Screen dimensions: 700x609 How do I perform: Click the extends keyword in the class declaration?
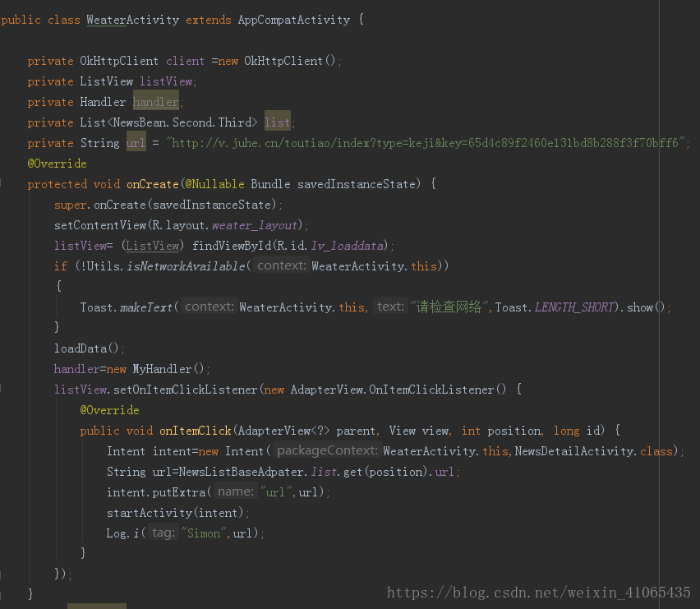click(209, 20)
